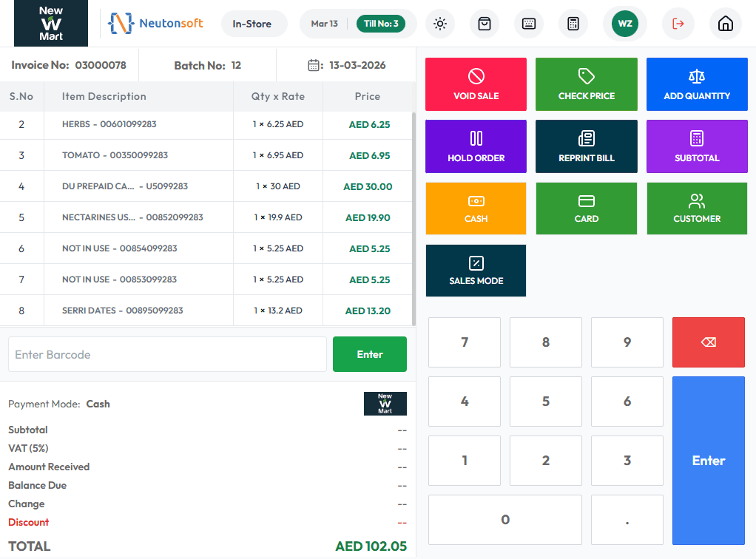Open the calculator icon in top bar

click(573, 24)
